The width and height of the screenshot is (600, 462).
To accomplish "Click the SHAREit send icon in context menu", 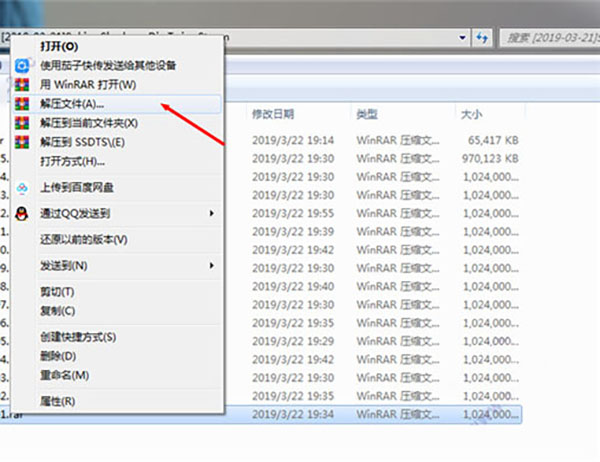I will pos(22,65).
